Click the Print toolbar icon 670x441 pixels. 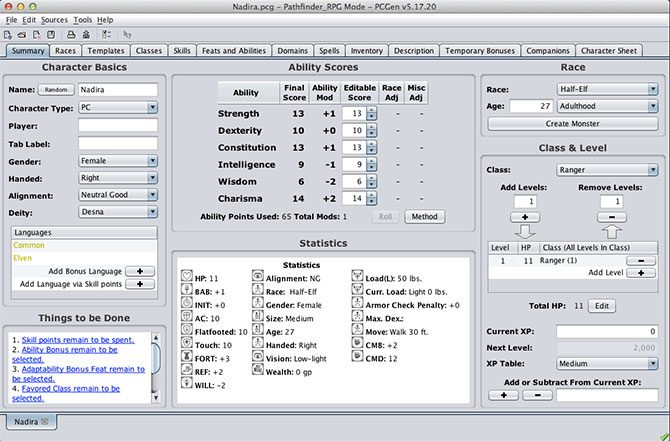click(x=71, y=35)
